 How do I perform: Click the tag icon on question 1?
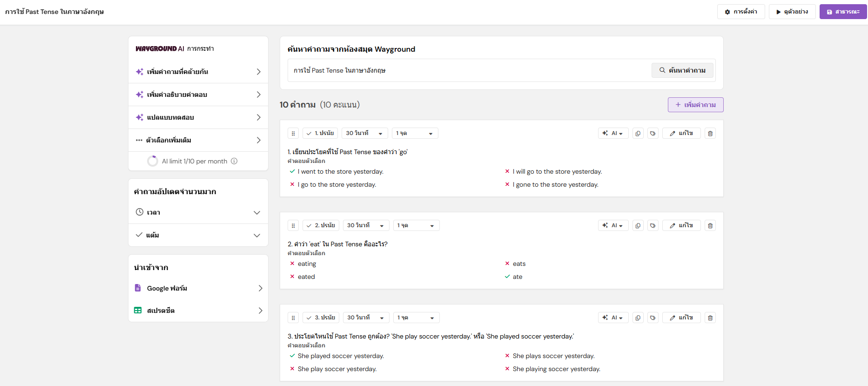pos(653,134)
